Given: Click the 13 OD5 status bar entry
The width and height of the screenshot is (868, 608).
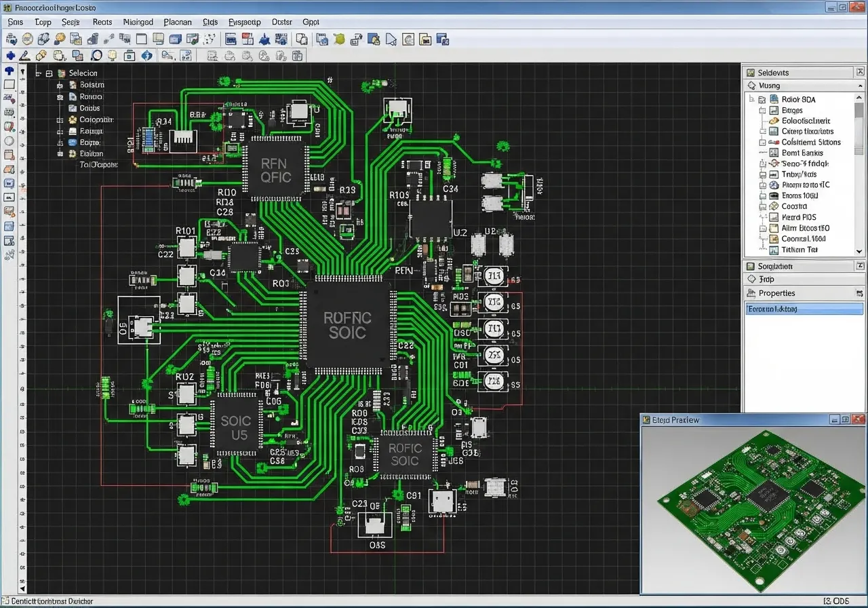Looking at the screenshot, I should pos(836,601).
